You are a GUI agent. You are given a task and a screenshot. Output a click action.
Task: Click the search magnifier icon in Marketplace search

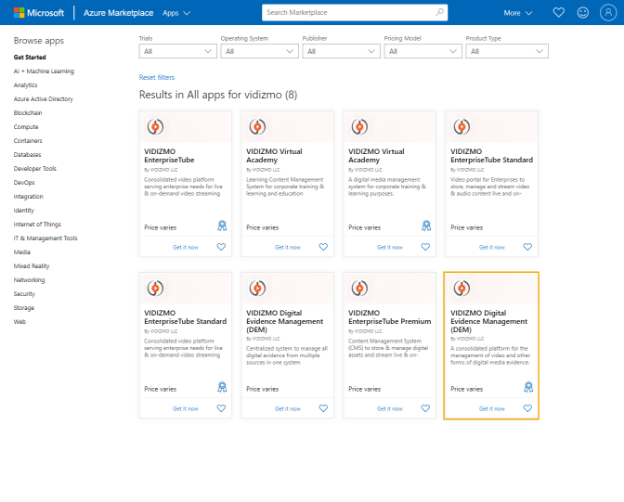pyautogui.click(x=440, y=13)
